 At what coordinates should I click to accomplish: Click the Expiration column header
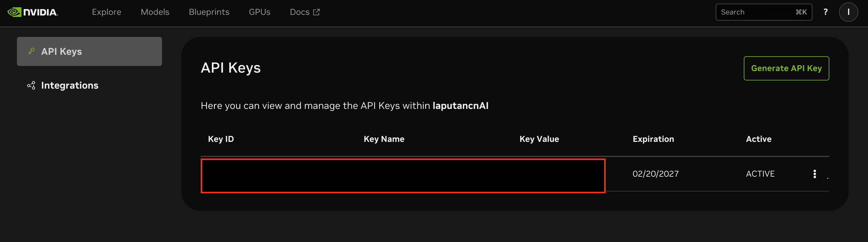[653, 139]
